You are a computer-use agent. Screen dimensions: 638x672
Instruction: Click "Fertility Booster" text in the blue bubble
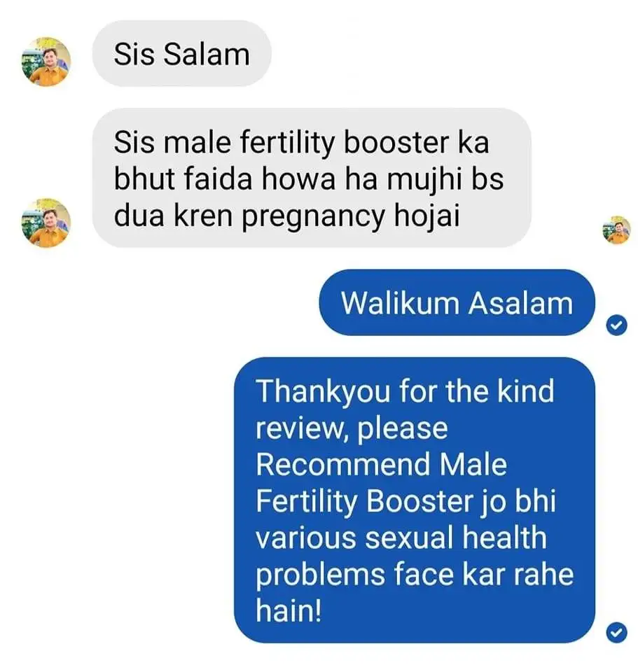pyautogui.click(x=364, y=502)
